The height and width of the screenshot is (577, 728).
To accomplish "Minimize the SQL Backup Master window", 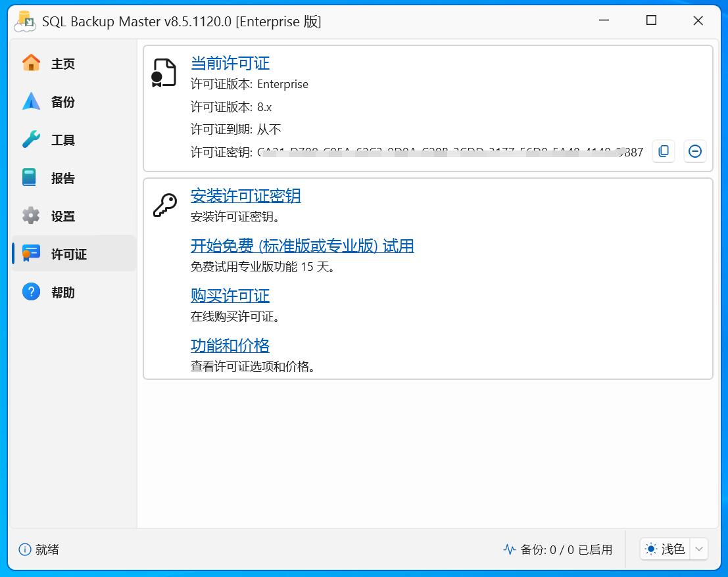I will pyautogui.click(x=604, y=20).
